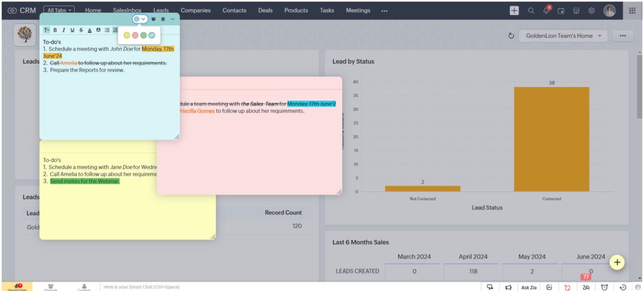This screenshot has height=291, width=644.
Task: Apply strikethrough in the sticky note toolbar
Action: (81, 30)
